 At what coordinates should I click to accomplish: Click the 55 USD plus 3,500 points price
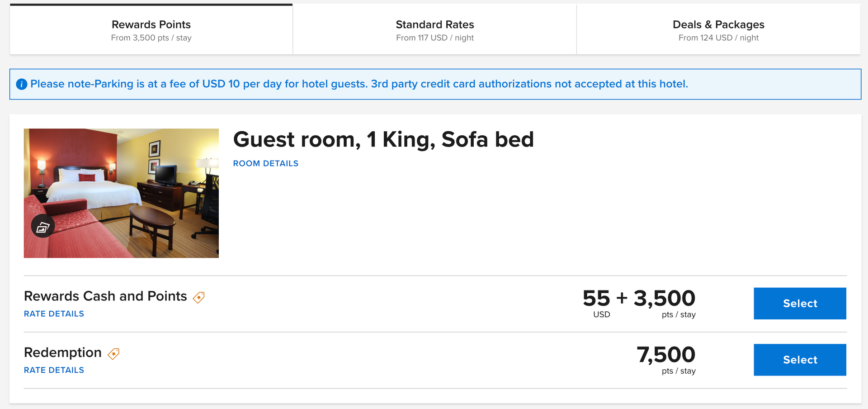[638, 299]
